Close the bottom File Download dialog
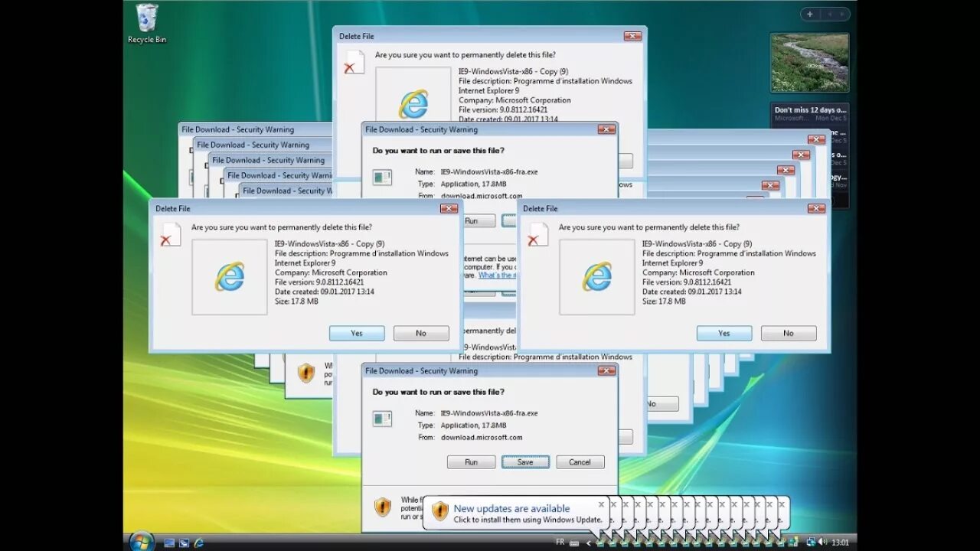This screenshot has height=551, width=980. coord(606,371)
